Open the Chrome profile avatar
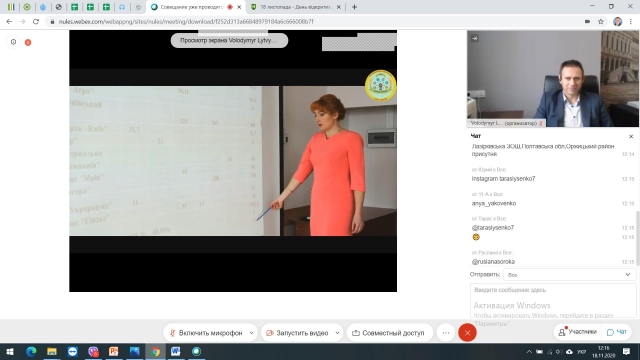640x360 pixels. [617, 22]
